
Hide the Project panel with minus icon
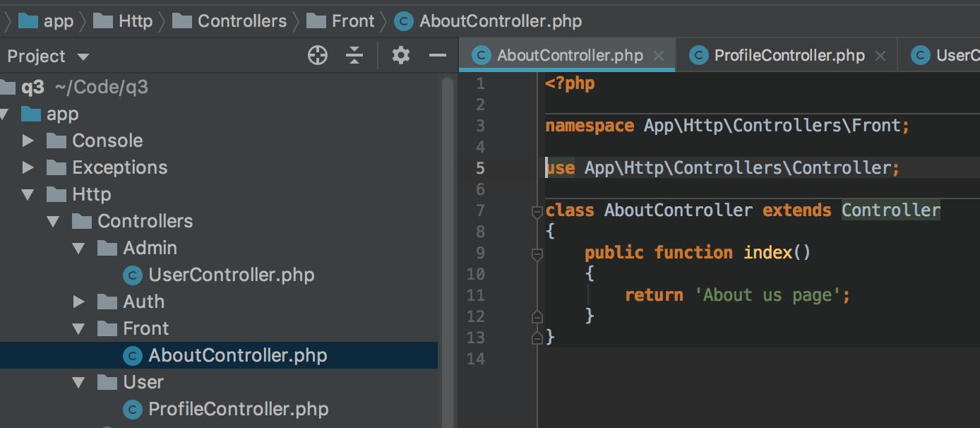pyautogui.click(x=438, y=55)
